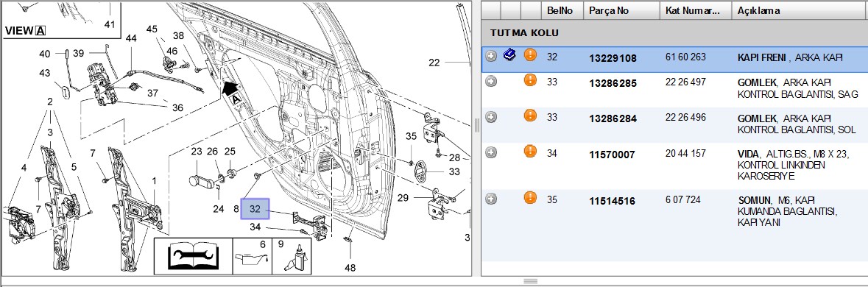This screenshot has height=287, width=868.
Task: Click the VIDA, ALTIG.BS., M8 X 23 description
Action: 793,165
